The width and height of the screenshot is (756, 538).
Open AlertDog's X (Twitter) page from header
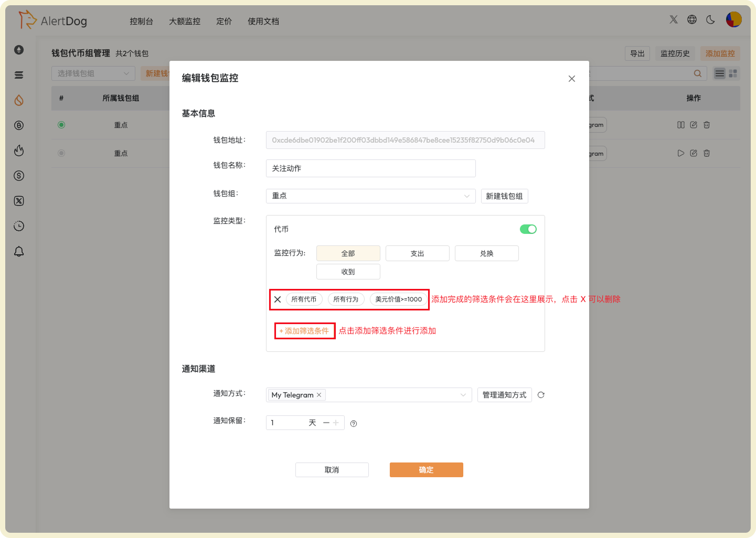(673, 19)
